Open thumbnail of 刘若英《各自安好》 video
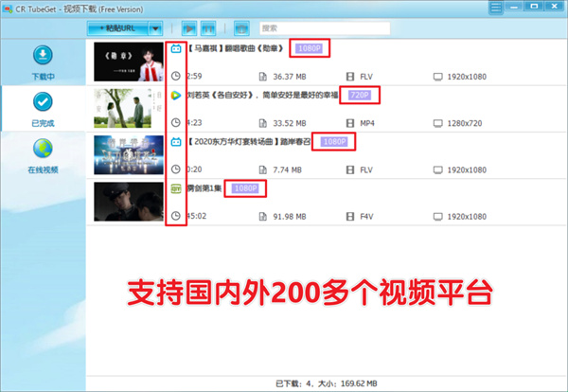Viewport: 568px width, 392px height. [129, 108]
